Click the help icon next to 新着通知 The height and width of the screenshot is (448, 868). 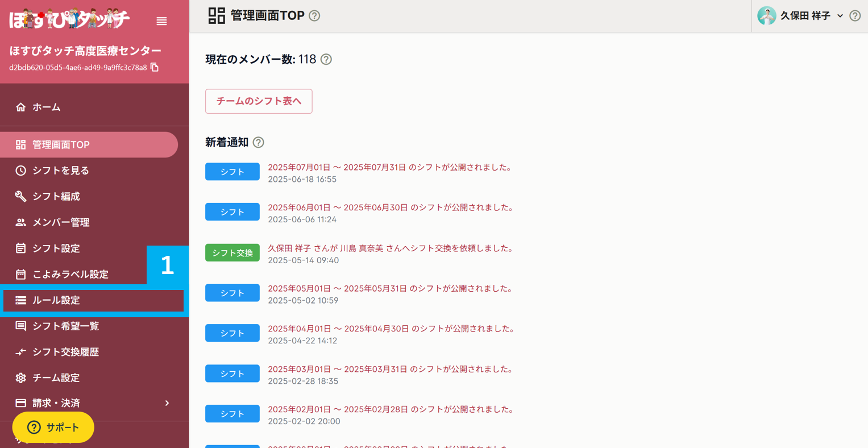tap(259, 142)
